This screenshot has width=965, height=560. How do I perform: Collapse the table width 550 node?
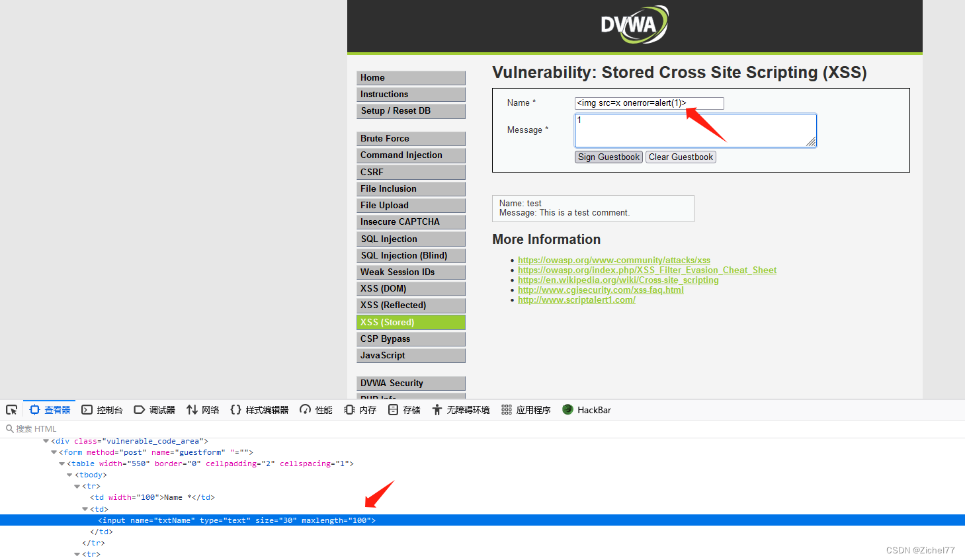coord(62,463)
